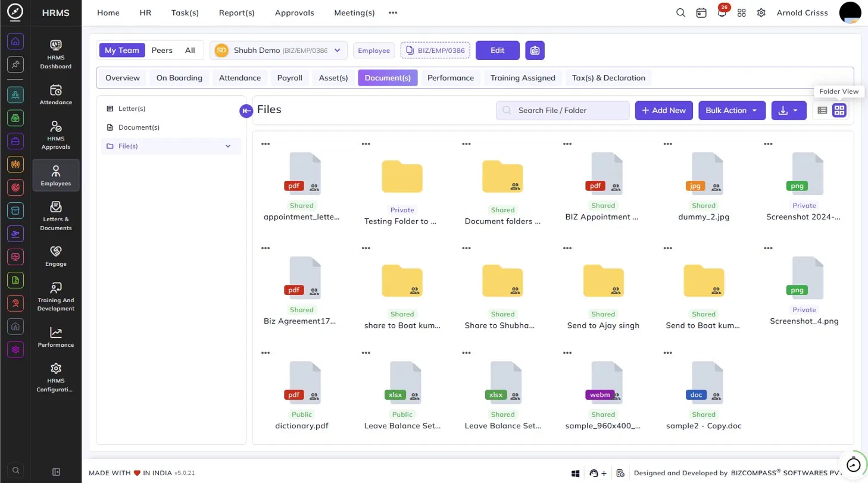
Task: Open Meeting(s) top menu
Action: point(355,12)
